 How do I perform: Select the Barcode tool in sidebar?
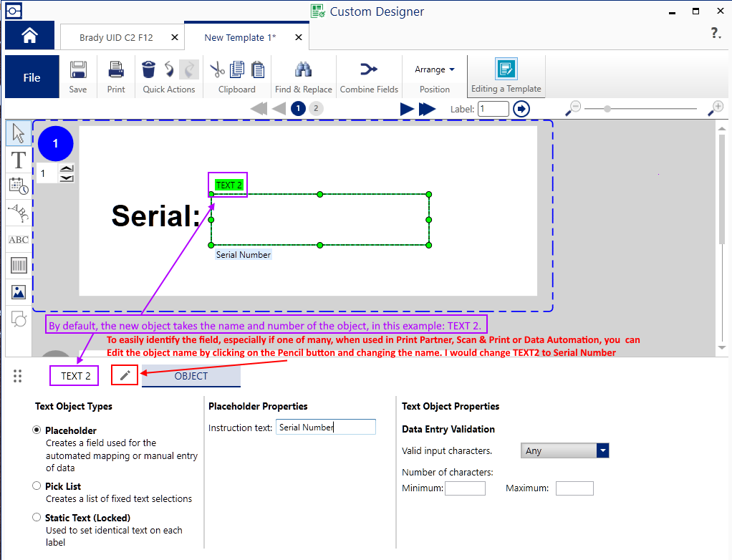tap(19, 266)
